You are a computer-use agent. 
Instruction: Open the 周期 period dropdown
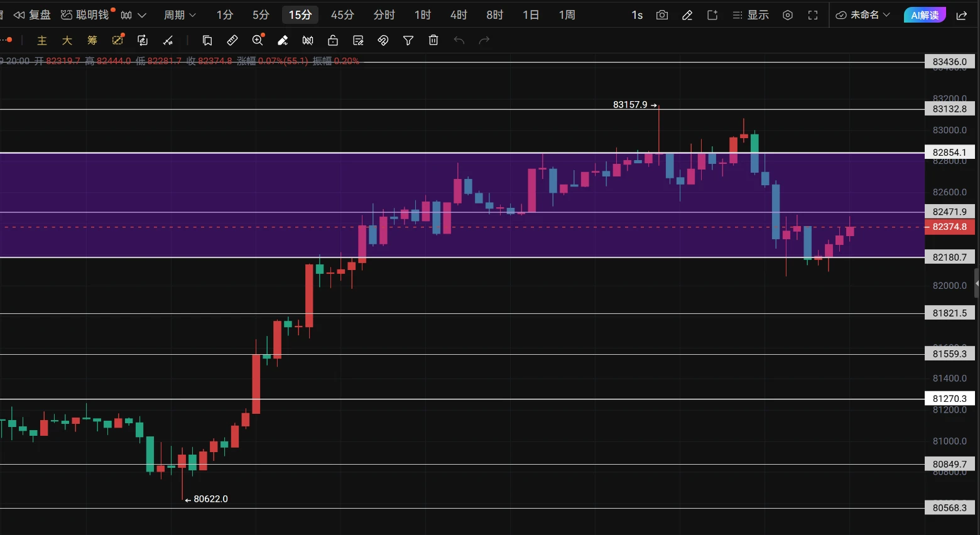click(x=180, y=15)
